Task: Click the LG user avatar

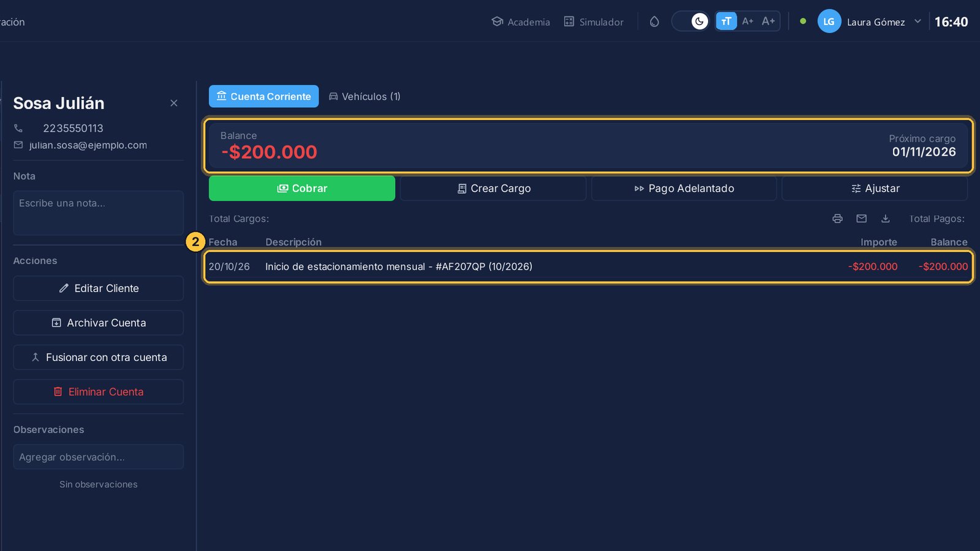Action: click(829, 21)
